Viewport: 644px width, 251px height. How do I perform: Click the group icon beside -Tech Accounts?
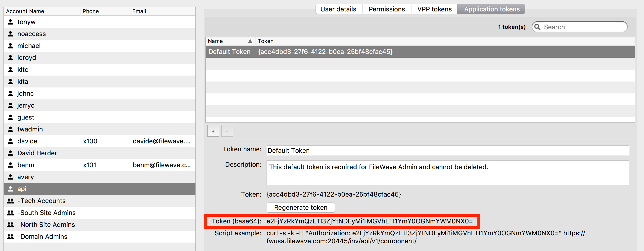click(10, 201)
